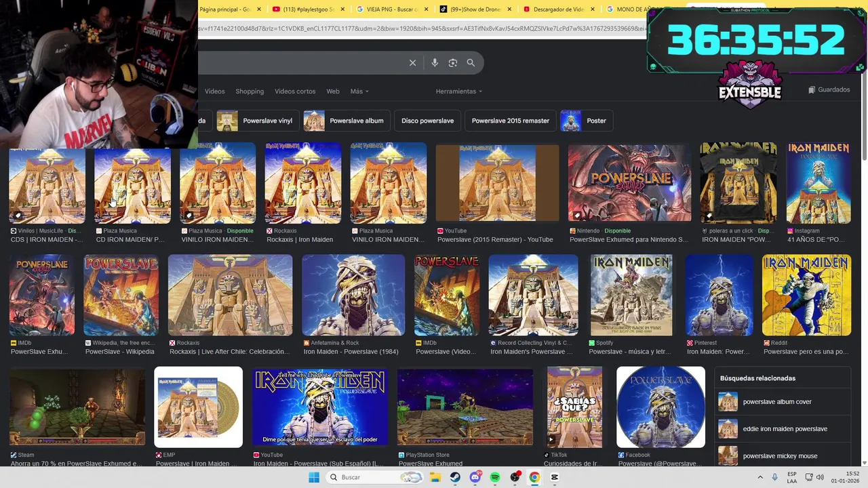Image resolution: width=868 pixels, height=488 pixels.
Task: Open related search powerslave mickey mouse
Action: click(783, 456)
